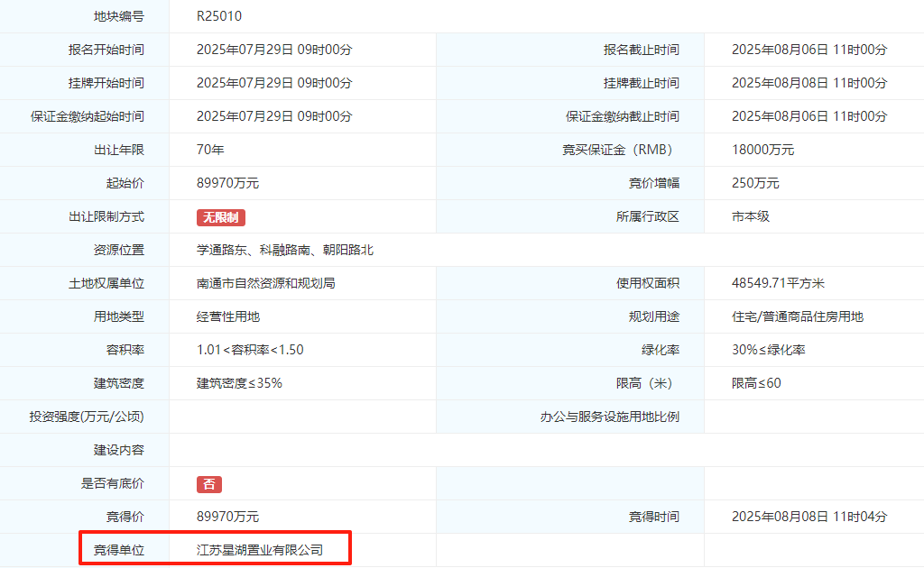Select the 市本级 district value
Screen dimensions: 924x568
750,216
